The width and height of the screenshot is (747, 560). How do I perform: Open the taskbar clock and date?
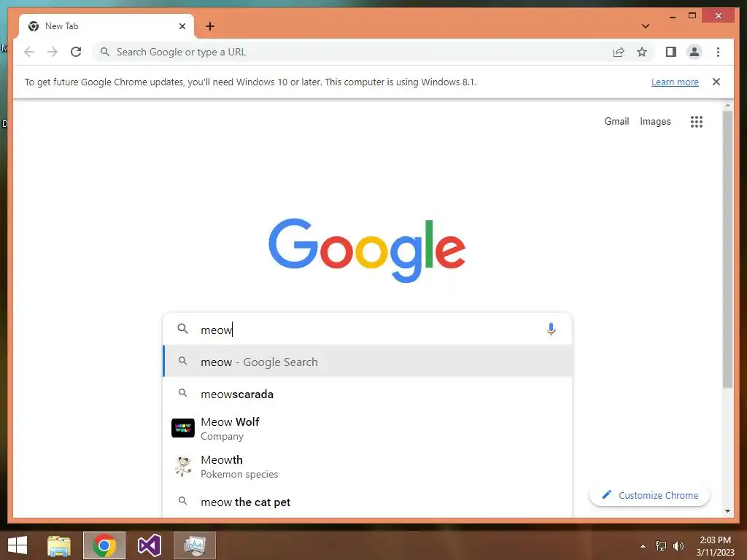pos(716,546)
